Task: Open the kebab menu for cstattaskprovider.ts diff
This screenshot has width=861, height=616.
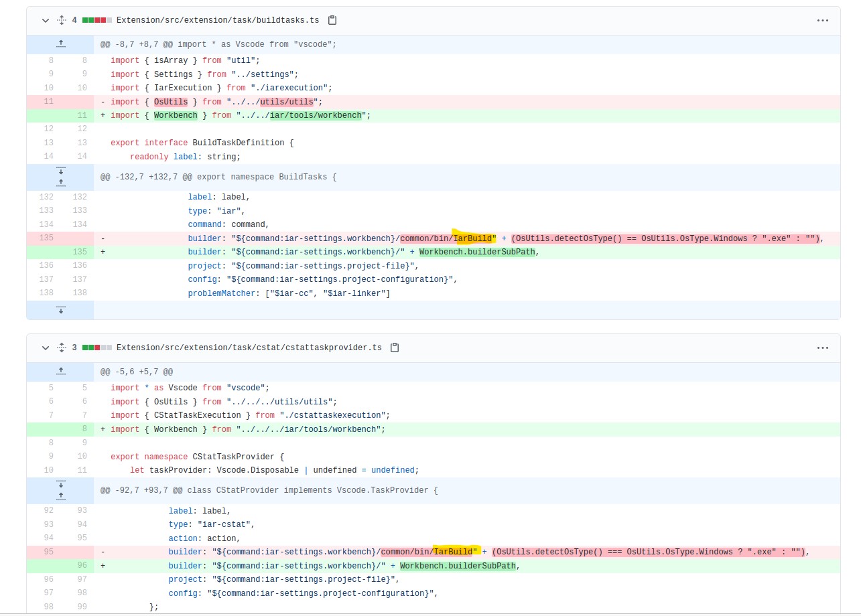Action: [x=823, y=348]
